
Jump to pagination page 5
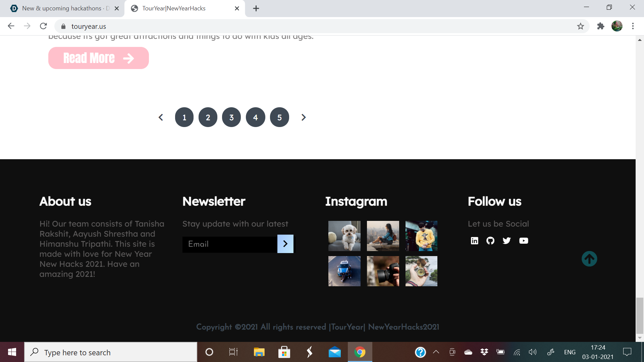[x=279, y=117]
